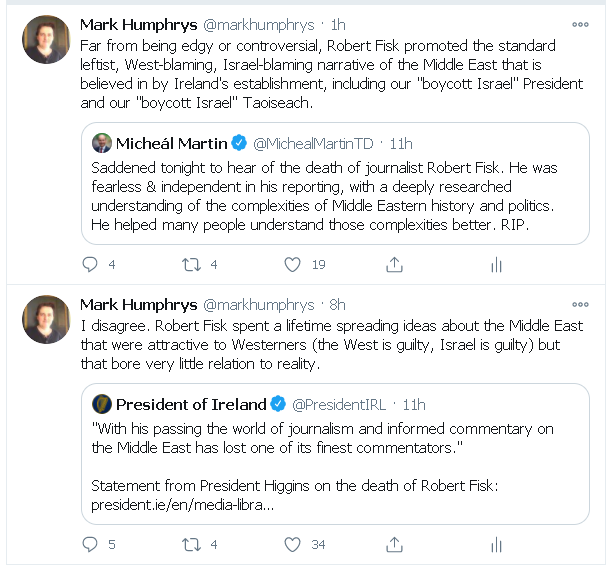Click the @markhumphrys handle in second tweet
The image size is (612, 565).
259,304
